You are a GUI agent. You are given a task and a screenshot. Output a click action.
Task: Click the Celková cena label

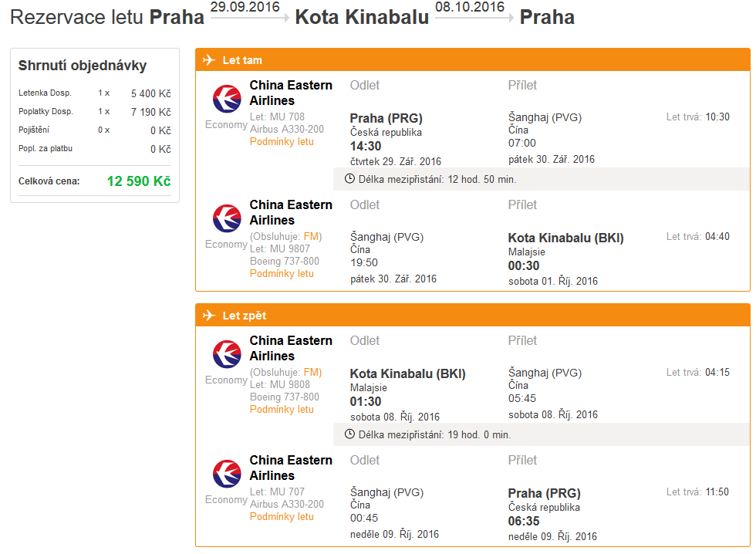point(49,181)
